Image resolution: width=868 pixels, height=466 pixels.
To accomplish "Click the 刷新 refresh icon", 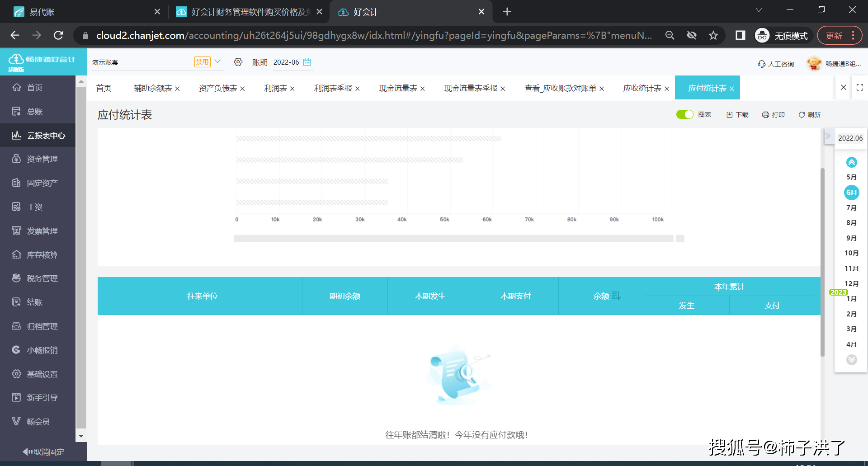I will 809,114.
